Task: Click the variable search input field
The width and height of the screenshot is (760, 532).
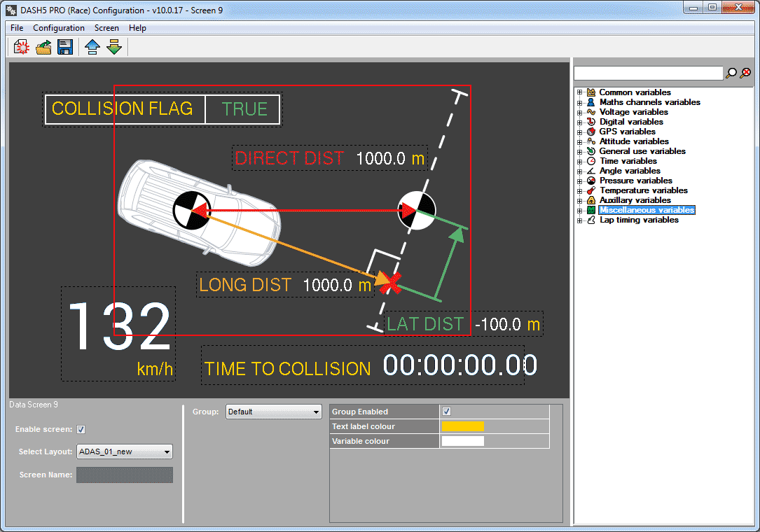Action: click(x=648, y=72)
